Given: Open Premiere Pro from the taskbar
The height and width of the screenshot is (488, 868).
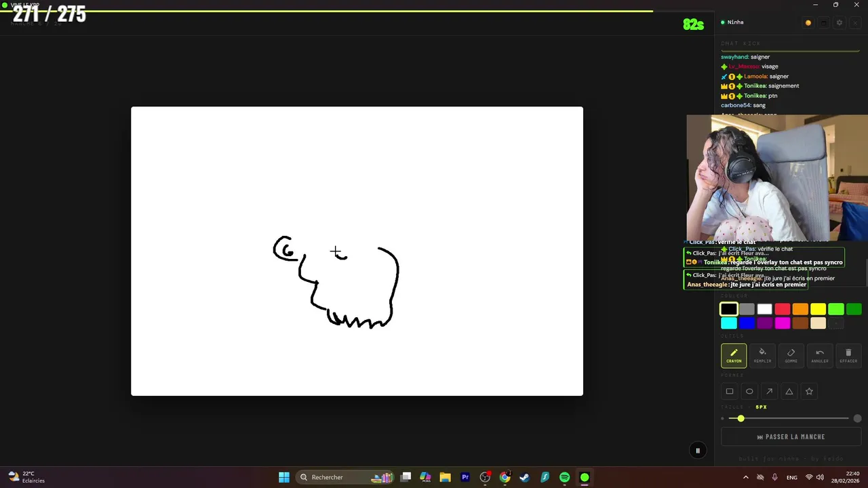Looking at the screenshot, I should [x=465, y=477].
